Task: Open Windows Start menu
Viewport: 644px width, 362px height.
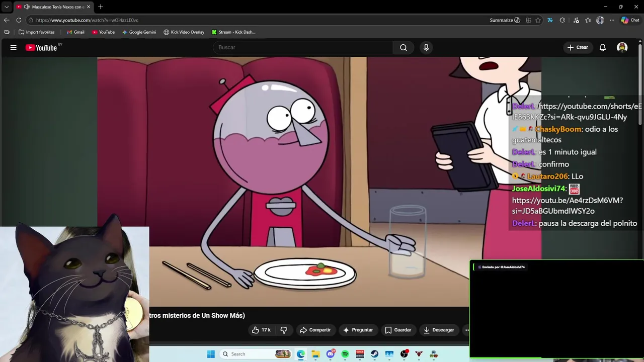Action: pos(211,354)
